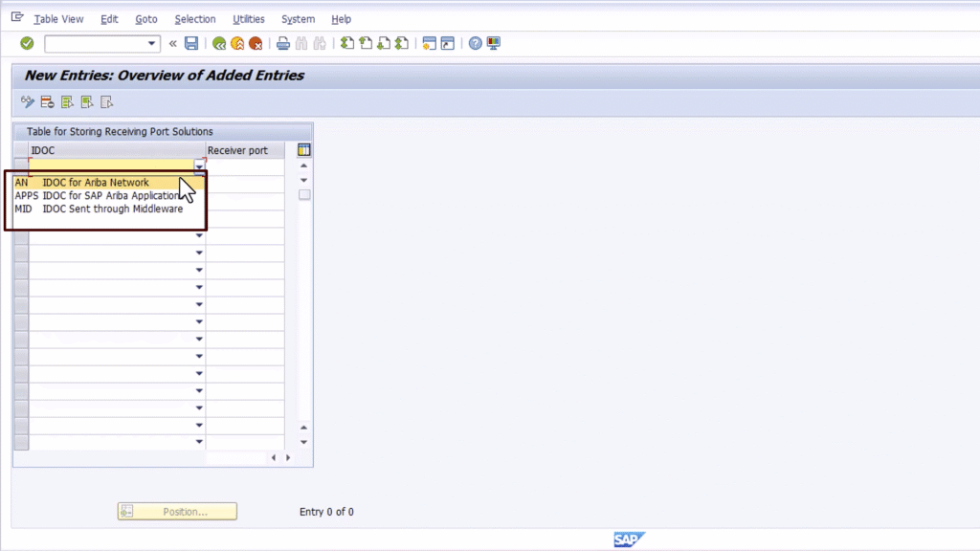Screen dimensions: 980x551
Task: Click the vertical scrollbar down arrow
Action: tap(302, 441)
